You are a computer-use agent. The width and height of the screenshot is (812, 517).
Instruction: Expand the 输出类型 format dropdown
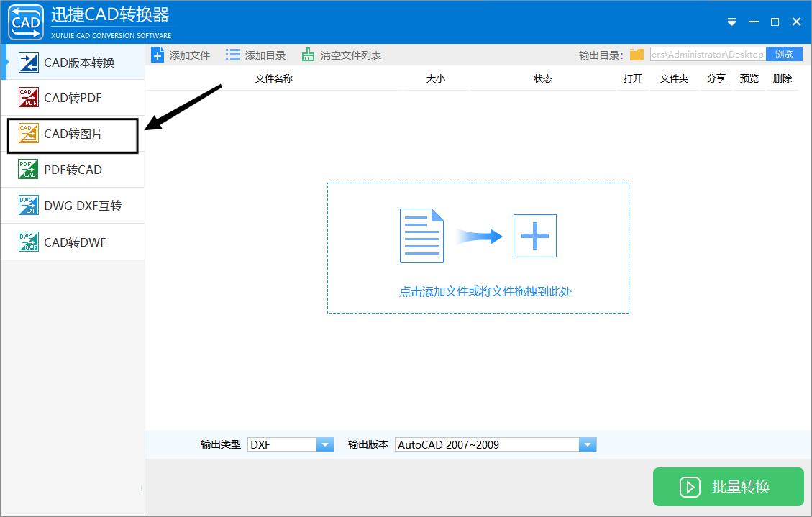click(x=326, y=444)
